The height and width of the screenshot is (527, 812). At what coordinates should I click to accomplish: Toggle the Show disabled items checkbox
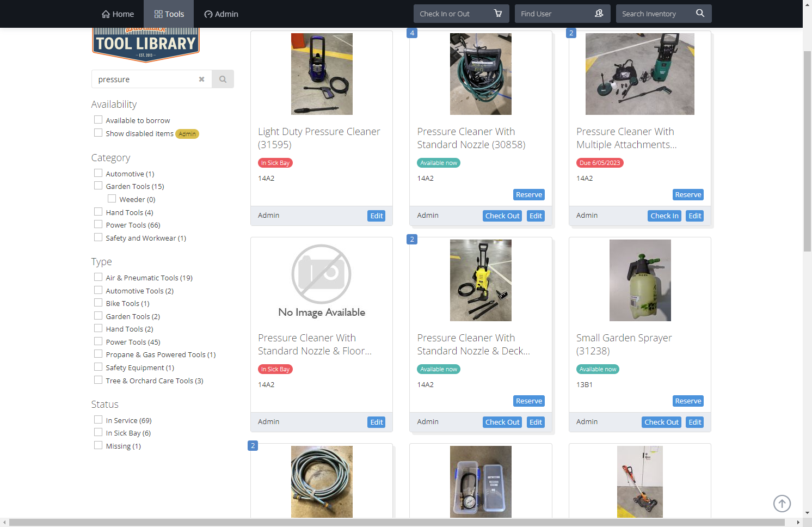[x=98, y=133]
